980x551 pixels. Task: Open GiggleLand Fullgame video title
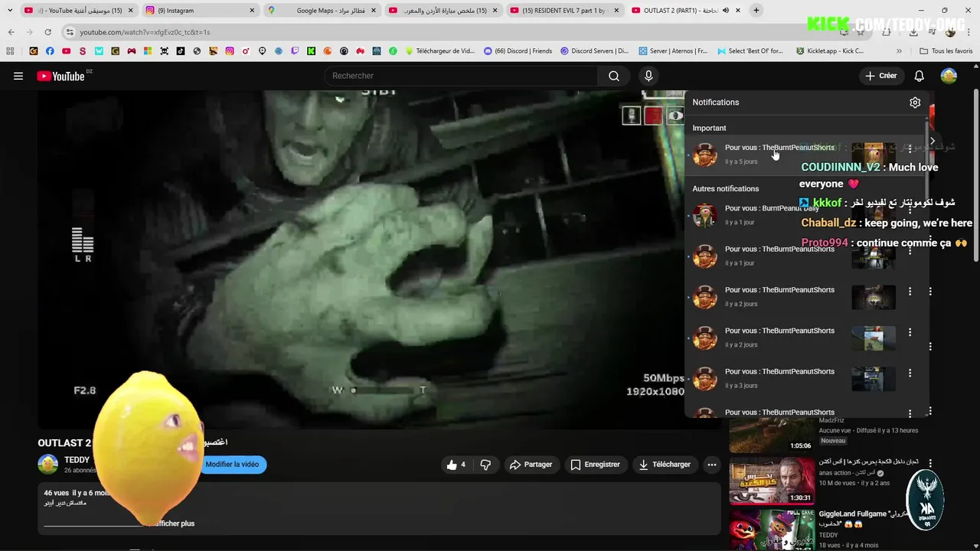click(864, 519)
